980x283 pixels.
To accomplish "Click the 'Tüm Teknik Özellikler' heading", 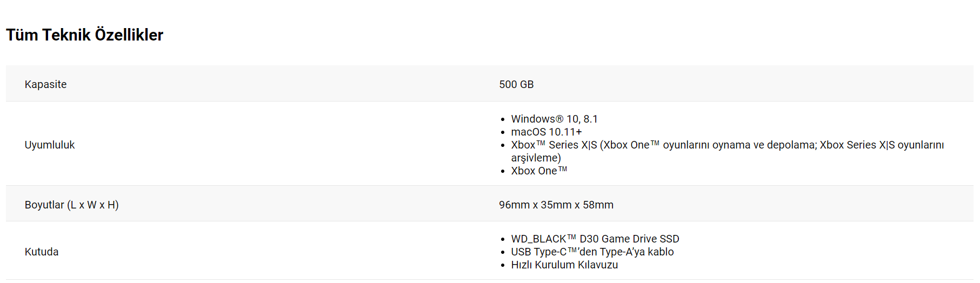I will (x=84, y=35).
